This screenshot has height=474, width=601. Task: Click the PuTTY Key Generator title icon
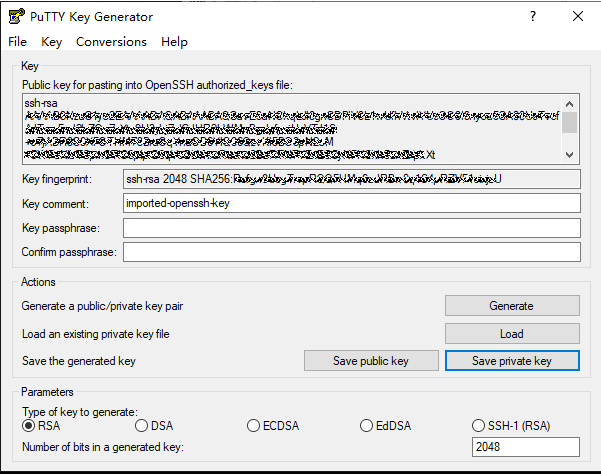16,16
